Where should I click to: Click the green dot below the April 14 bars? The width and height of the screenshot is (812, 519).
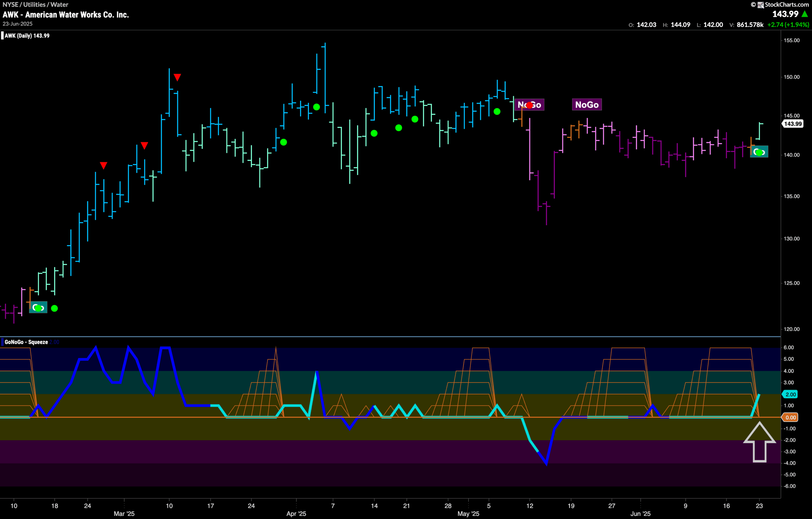click(374, 134)
